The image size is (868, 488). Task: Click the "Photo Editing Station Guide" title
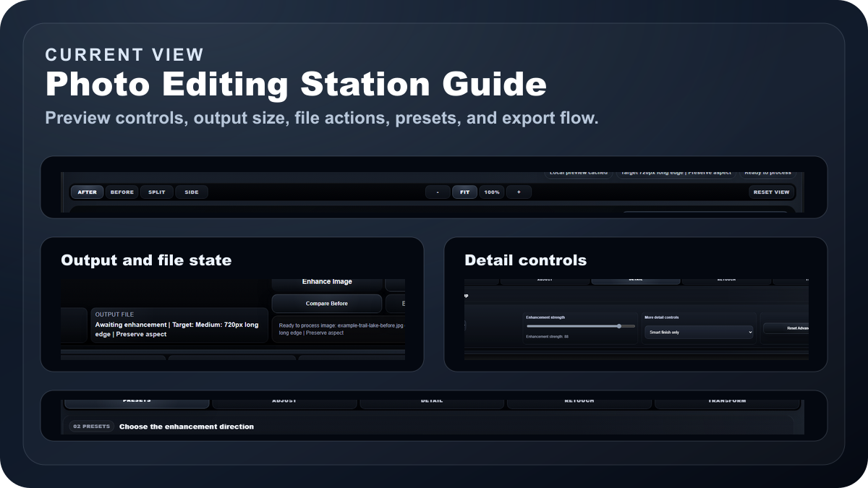[296, 84]
